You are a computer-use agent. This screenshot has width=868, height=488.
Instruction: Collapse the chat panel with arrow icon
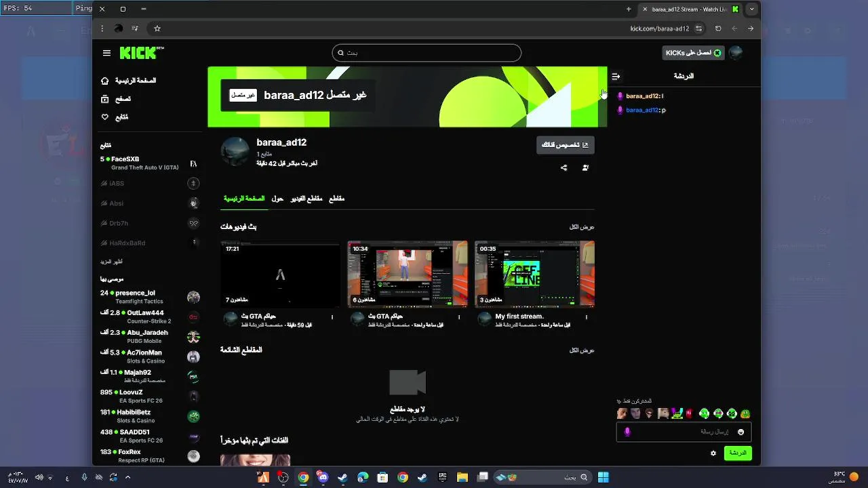(616, 77)
